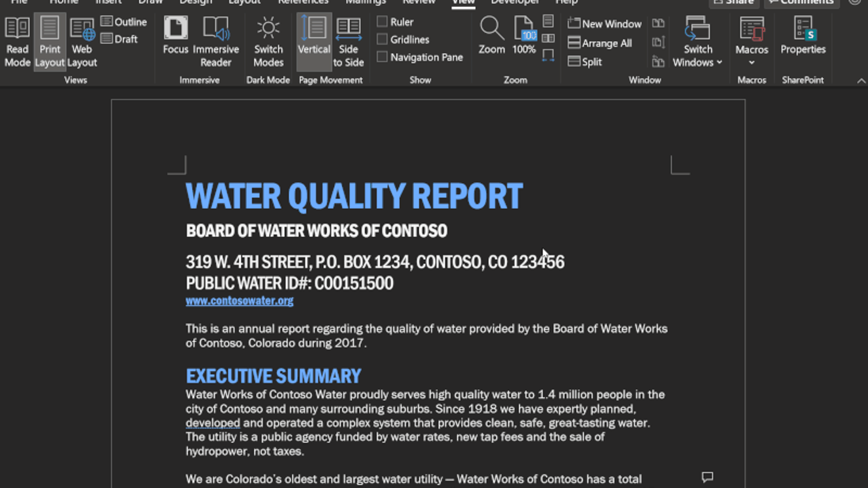Open the Comments button
868x488 pixels.
802,2
